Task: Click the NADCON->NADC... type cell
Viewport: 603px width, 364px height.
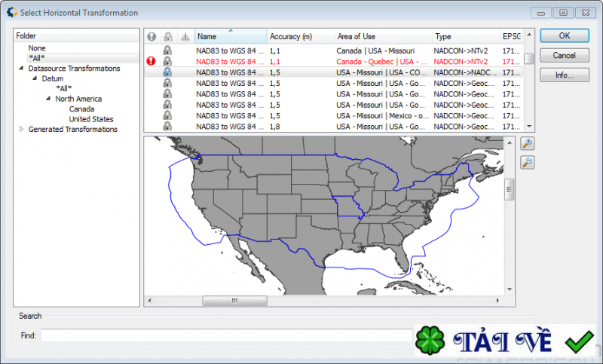Action: 465,72
